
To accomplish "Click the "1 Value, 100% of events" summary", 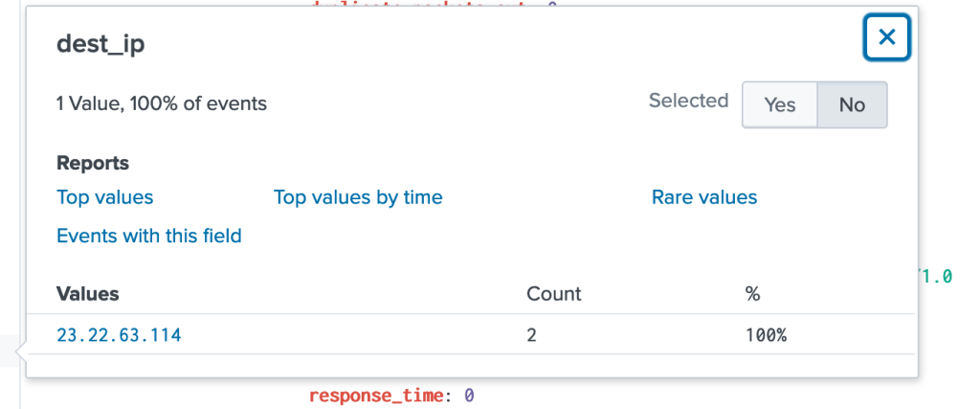I will (x=162, y=103).
